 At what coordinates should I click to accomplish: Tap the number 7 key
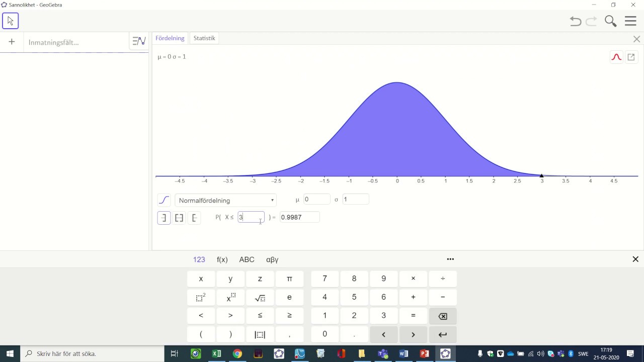(325, 279)
